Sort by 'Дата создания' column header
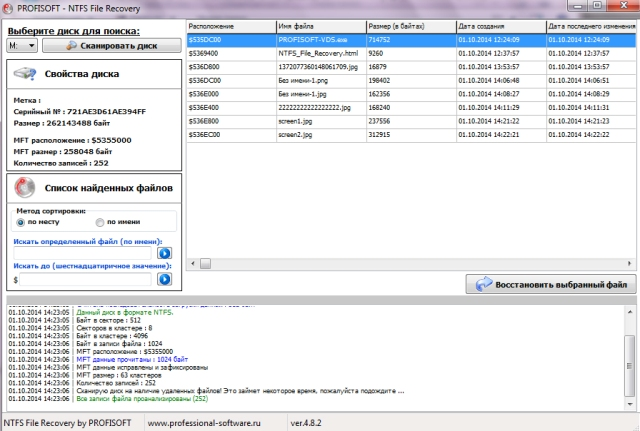The width and height of the screenshot is (640, 431). click(x=499, y=25)
